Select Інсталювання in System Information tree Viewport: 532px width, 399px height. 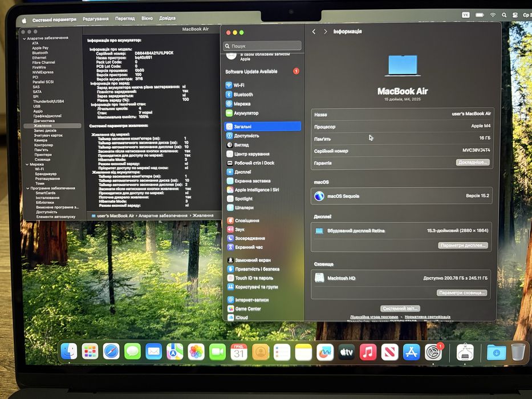coord(47,198)
